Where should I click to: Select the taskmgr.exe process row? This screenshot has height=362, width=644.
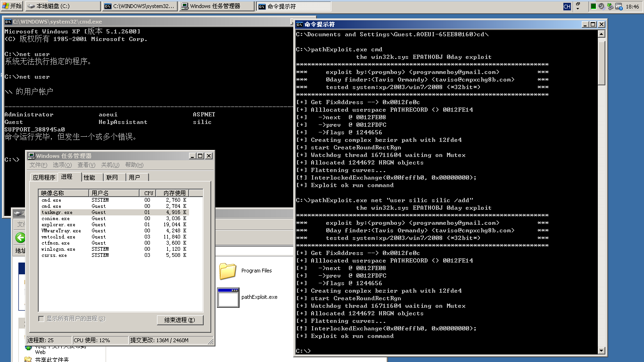pyautogui.click(x=114, y=212)
